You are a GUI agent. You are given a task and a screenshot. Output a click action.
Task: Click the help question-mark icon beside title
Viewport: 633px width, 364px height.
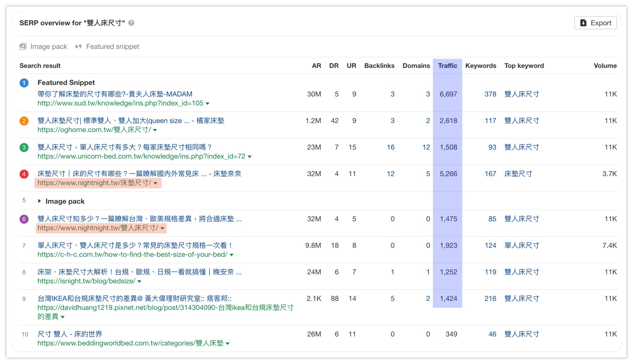point(131,23)
